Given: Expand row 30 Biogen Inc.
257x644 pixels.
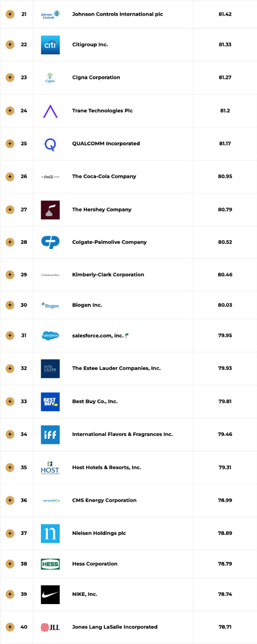Looking at the screenshot, I should pyautogui.click(x=10, y=305).
